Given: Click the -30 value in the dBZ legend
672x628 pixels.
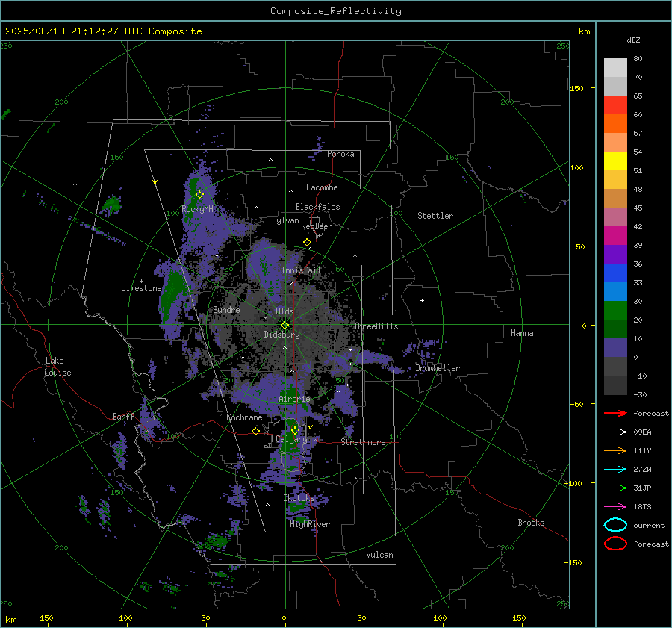Looking at the screenshot, I should pos(640,394).
